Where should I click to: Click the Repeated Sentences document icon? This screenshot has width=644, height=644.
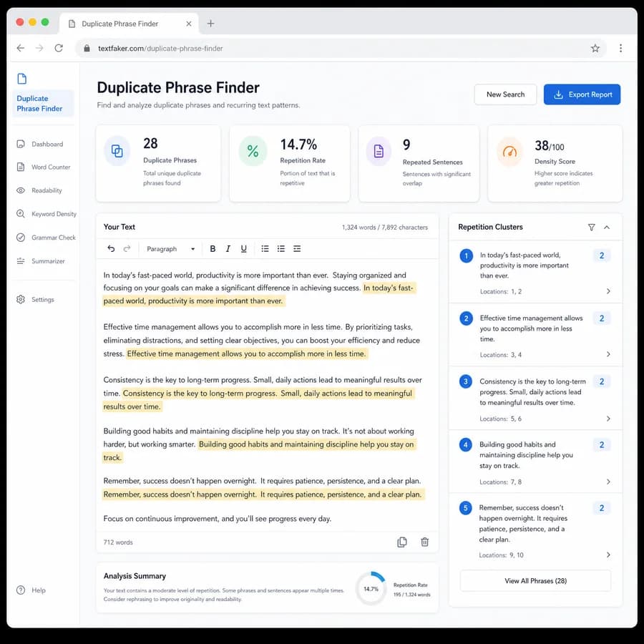click(379, 151)
